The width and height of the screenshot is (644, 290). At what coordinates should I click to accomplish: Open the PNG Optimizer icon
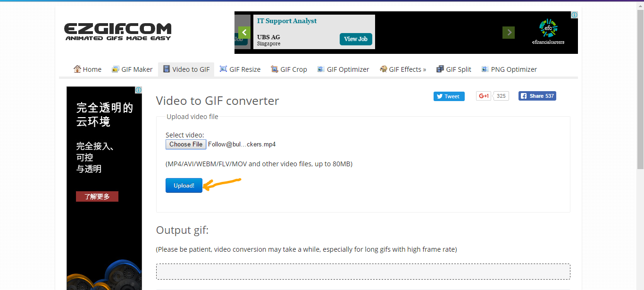click(485, 69)
